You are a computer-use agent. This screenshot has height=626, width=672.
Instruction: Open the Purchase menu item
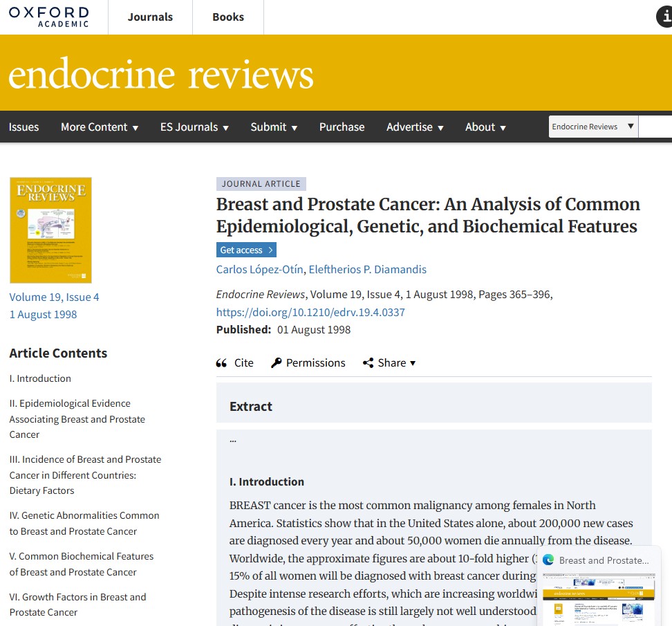pyautogui.click(x=342, y=127)
